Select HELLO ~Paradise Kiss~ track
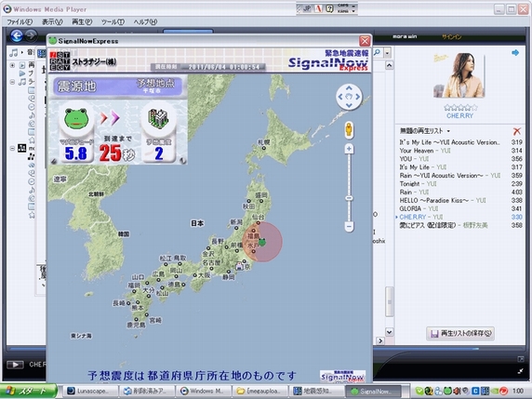Screen dimensions: 532x399 pyautogui.click(x=460, y=200)
